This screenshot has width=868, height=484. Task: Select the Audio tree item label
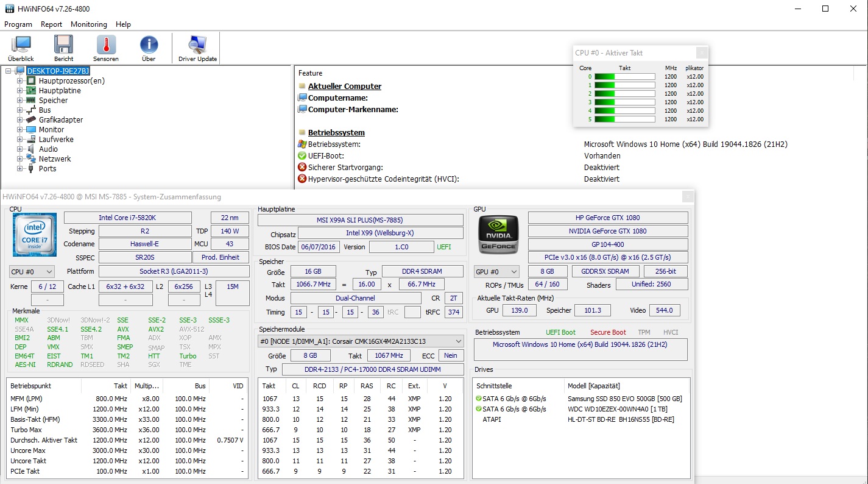[49, 149]
